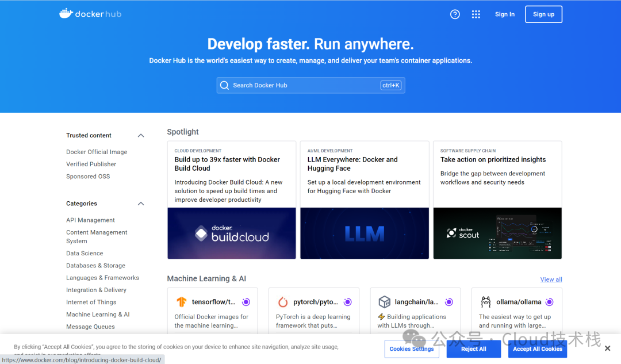
Task: Open the ollama/ollama image card title
Action: pos(519,302)
